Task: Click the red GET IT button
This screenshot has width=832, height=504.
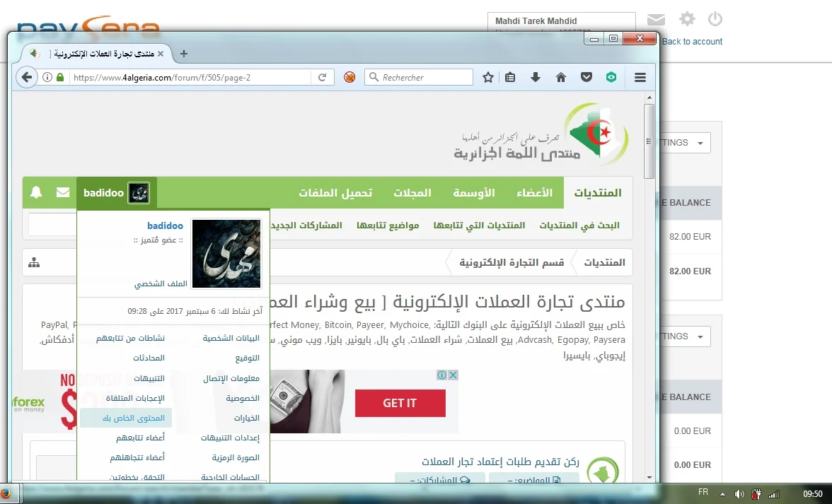Action: point(400,403)
